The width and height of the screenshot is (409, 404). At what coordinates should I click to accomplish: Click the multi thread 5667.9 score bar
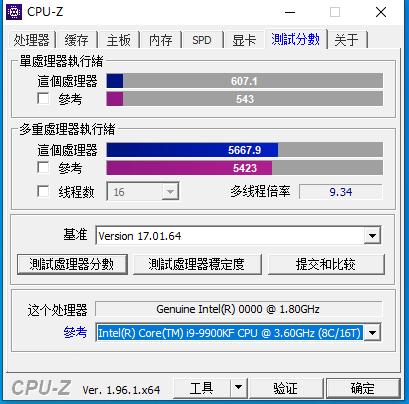pyautogui.click(x=244, y=150)
